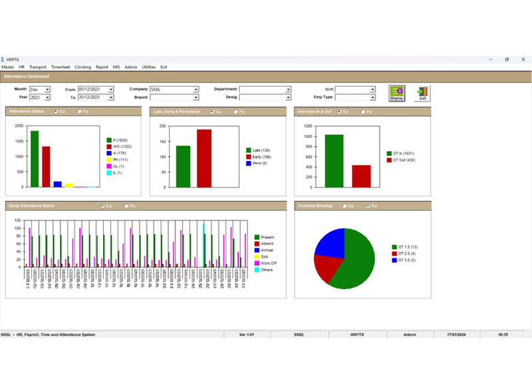
Task: Click the HRPTA app icon in title bar
Action: click(x=3, y=59)
